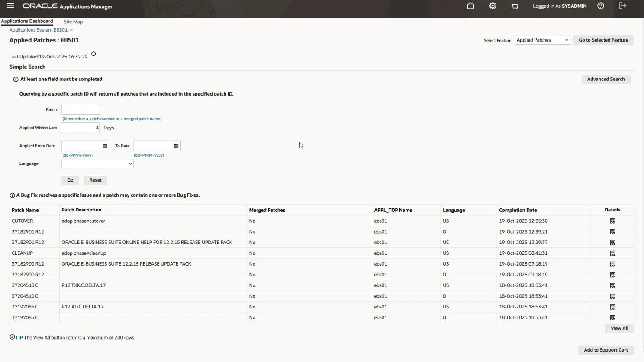
Task: Click completion date 19-Oct-2025 12:39:21
Action: pyautogui.click(x=523, y=232)
